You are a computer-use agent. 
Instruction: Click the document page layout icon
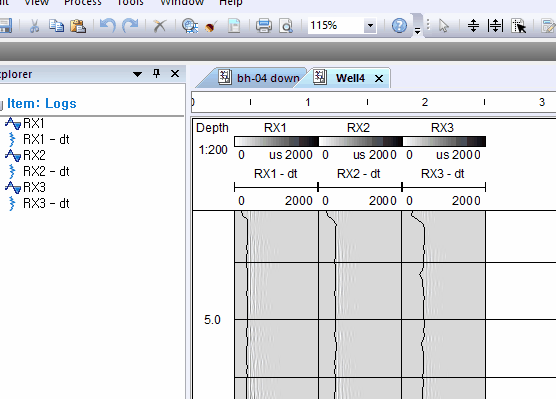pyautogui.click(x=234, y=26)
